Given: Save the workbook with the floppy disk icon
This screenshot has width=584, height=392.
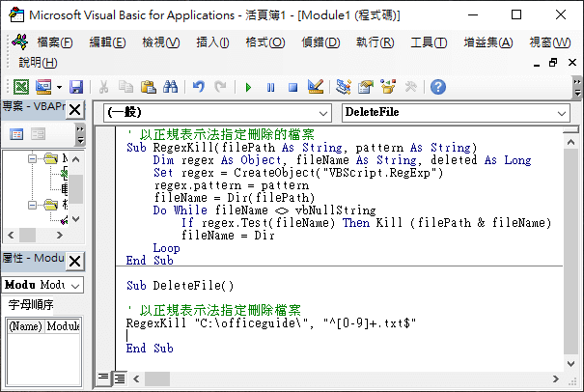Looking at the screenshot, I should point(76,87).
